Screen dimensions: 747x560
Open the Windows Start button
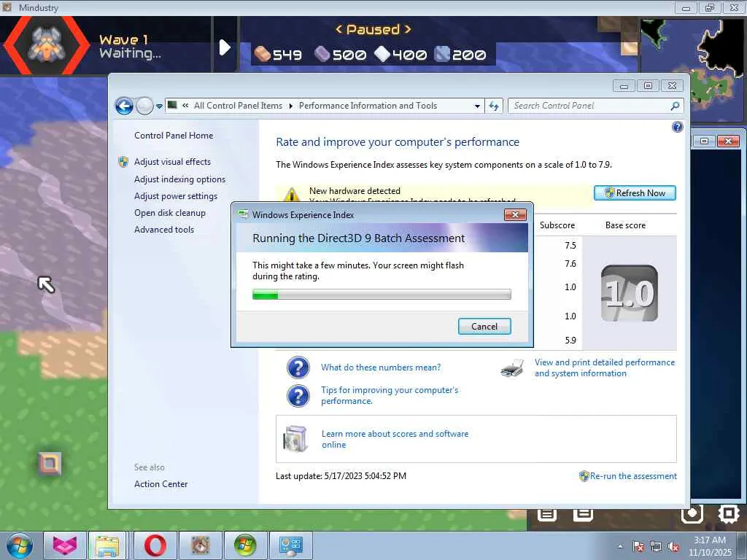(20, 545)
